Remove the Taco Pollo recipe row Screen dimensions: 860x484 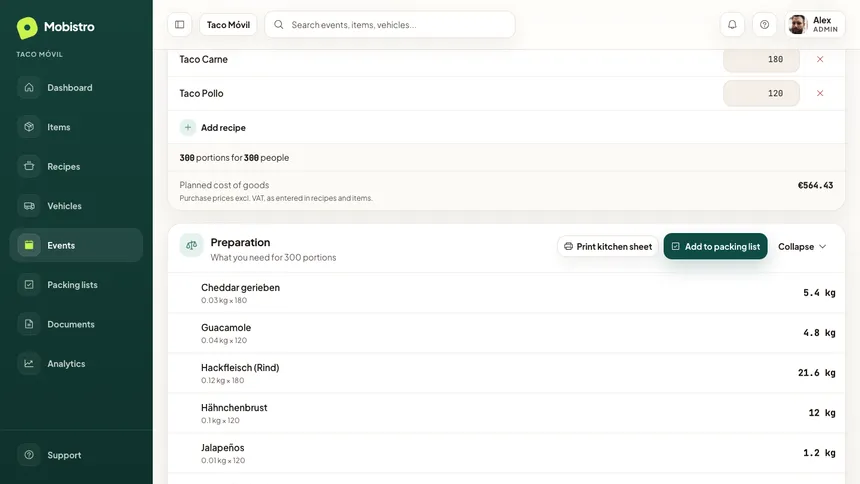(x=820, y=93)
